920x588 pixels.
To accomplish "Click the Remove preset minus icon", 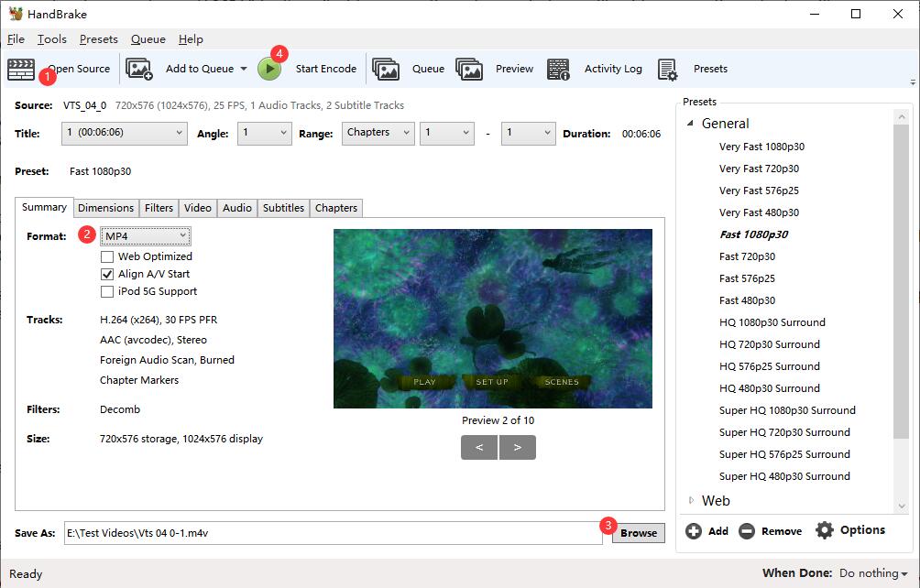I will [x=747, y=531].
